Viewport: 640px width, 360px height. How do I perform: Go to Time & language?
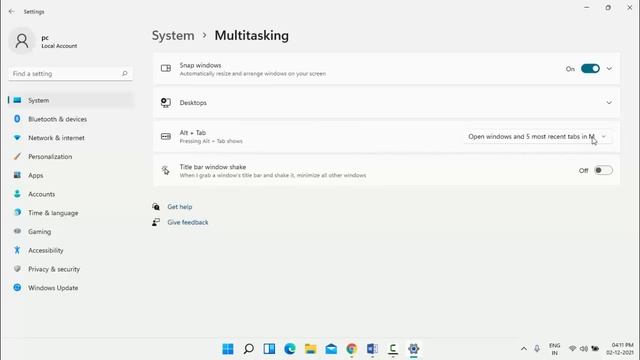click(x=71, y=213)
